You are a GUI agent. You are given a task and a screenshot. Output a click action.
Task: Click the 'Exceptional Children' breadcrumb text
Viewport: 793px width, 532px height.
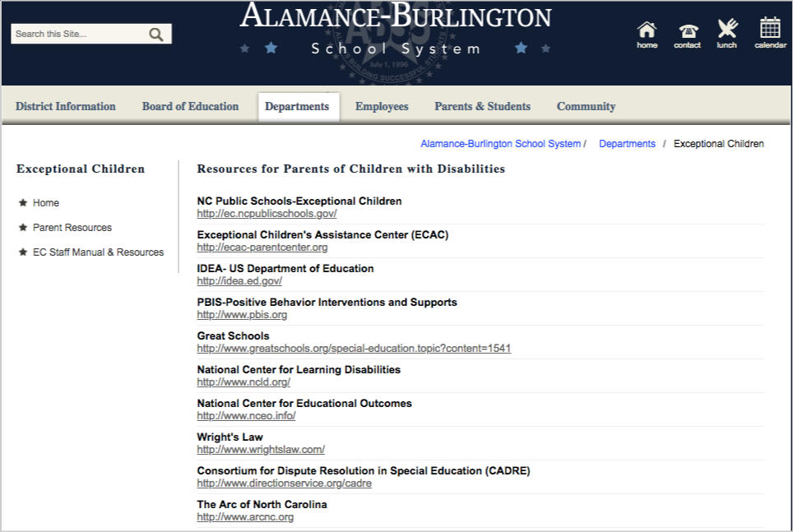tap(719, 144)
